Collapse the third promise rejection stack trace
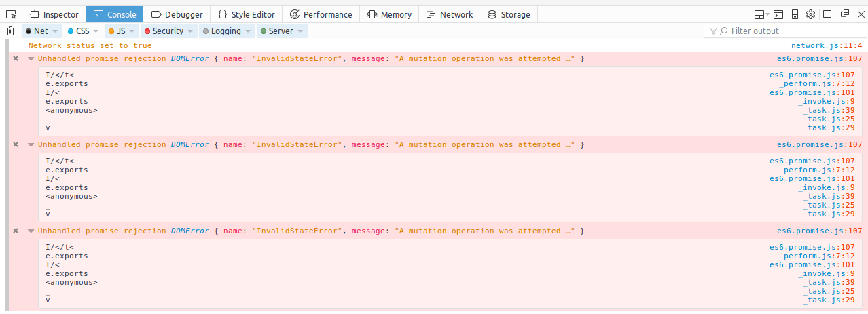 31,231
